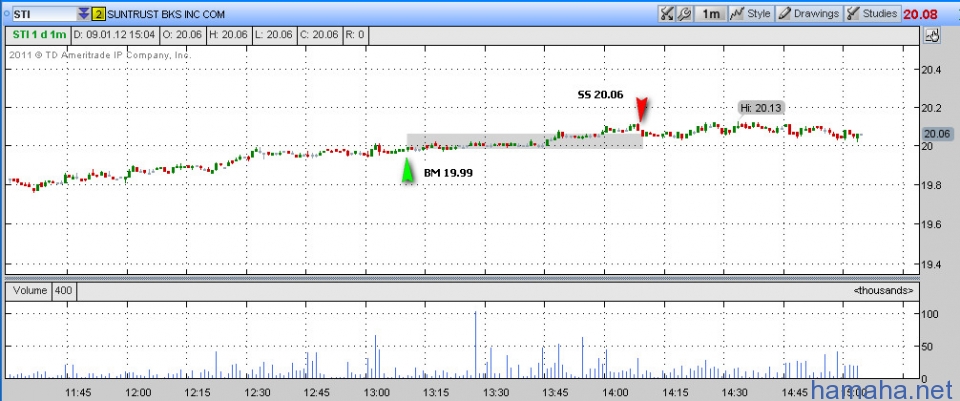Click the SUNTRUST BKS INC COM description

[166, 14]
